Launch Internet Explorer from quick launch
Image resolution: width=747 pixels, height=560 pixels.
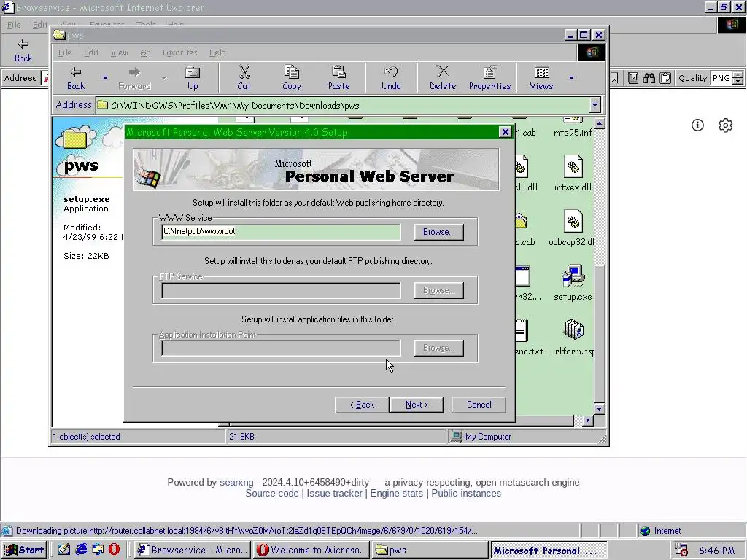(81, 550)
